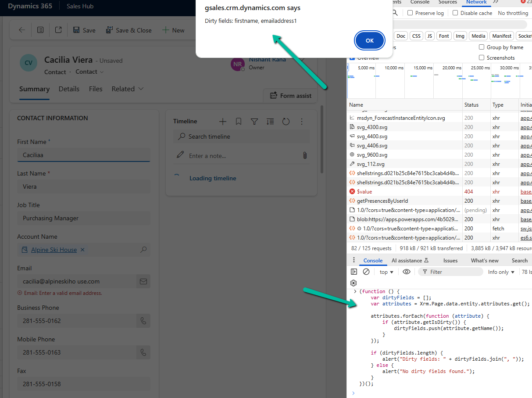
Task: Refresh the timeline with the circular arrow
Action: (286, 122)
